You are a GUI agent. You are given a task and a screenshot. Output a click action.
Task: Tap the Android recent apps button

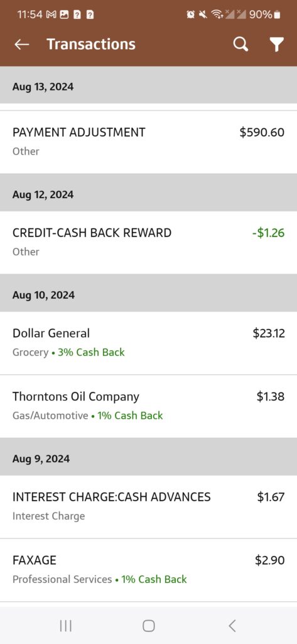[66, 626]
